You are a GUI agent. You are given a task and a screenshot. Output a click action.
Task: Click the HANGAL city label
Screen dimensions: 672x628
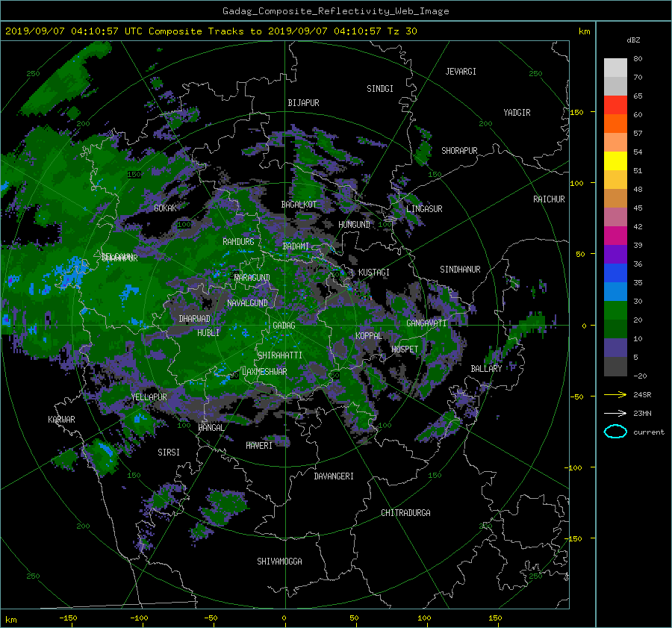click(211, 428)
